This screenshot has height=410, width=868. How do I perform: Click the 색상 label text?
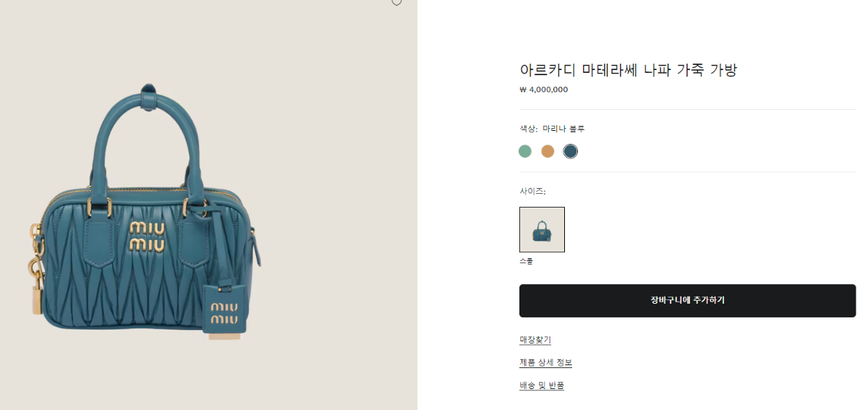pos(529,129)
